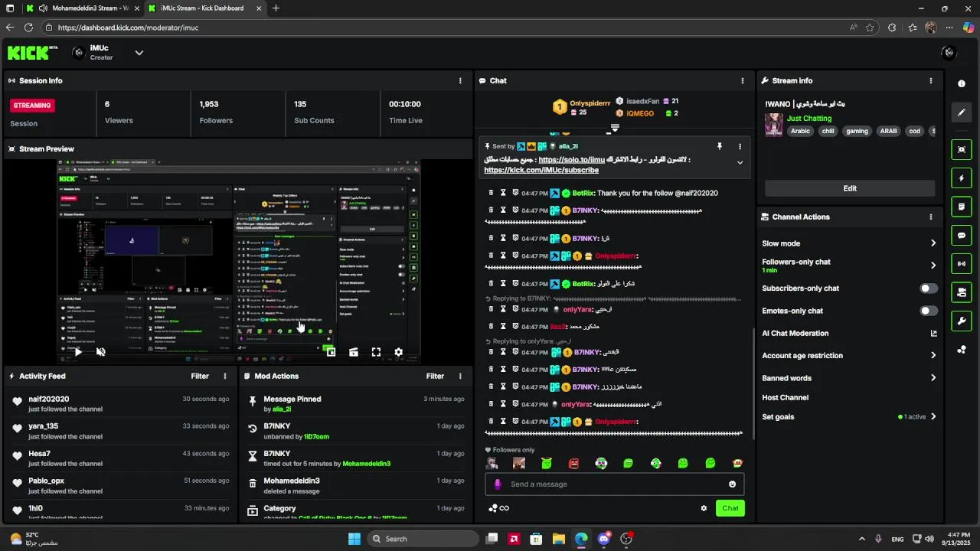Open Stream info three-dot menu
This screenshot has height=551, width=980.
pos(931,80)
